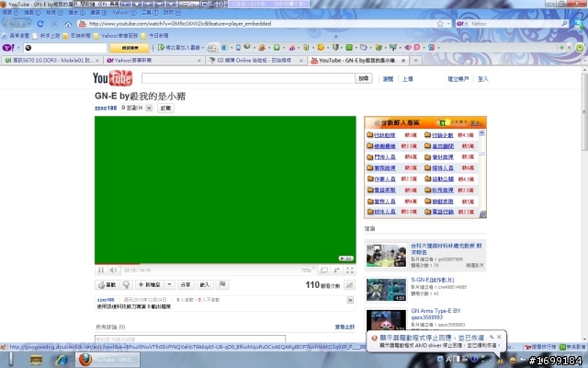Click the notification balloon wrench settings icon
588x368 pixels.
pyautogui.click(x=492, y=338)
